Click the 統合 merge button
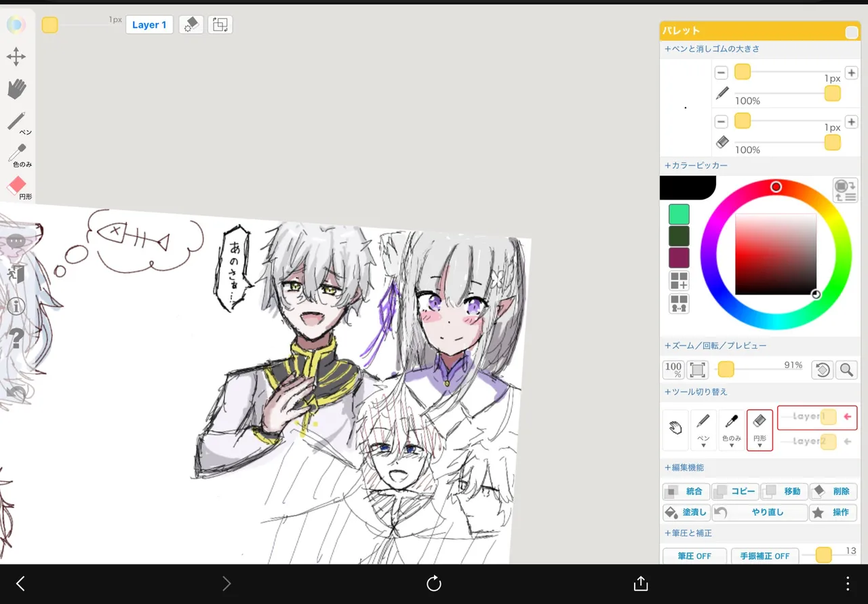The image size is (868, 604). pos(686,491)
